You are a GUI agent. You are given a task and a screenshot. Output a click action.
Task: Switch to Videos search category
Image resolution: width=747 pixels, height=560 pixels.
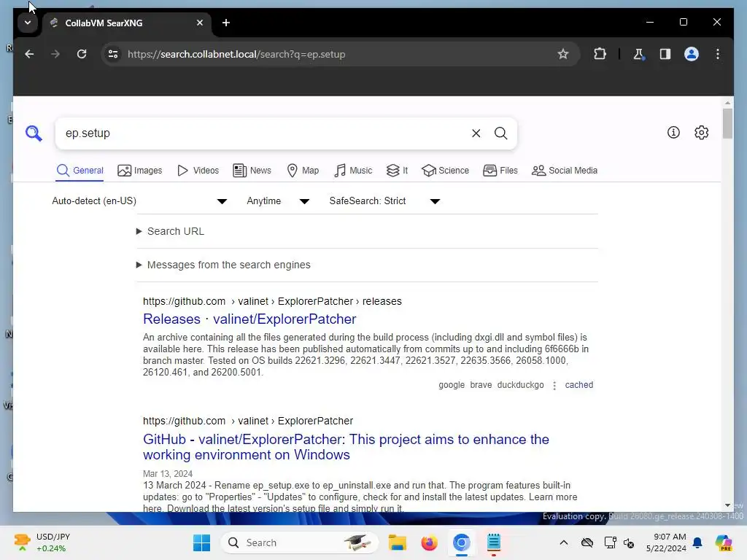click(198, 171)
